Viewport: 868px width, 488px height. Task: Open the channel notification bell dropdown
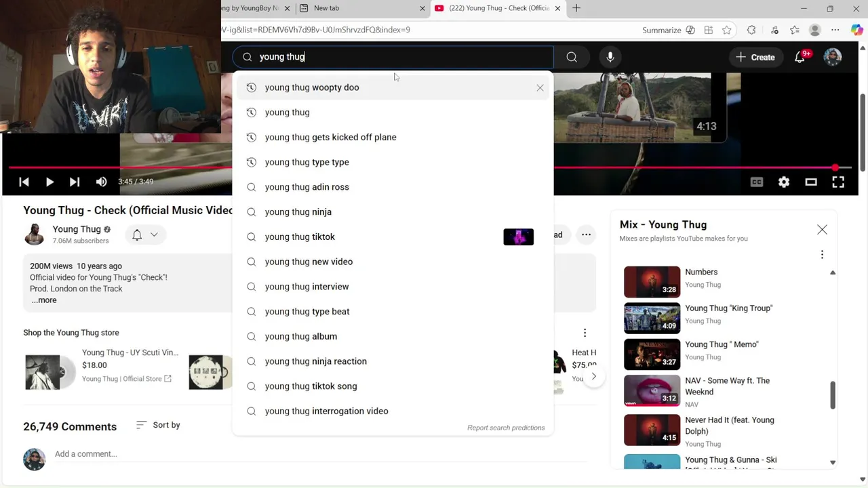tap(146, 235)
